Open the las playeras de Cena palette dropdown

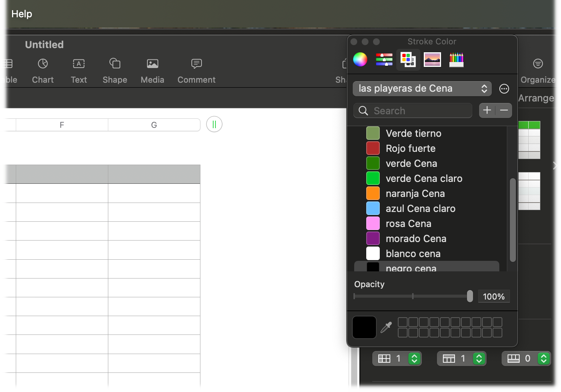[x=422, y=89]
